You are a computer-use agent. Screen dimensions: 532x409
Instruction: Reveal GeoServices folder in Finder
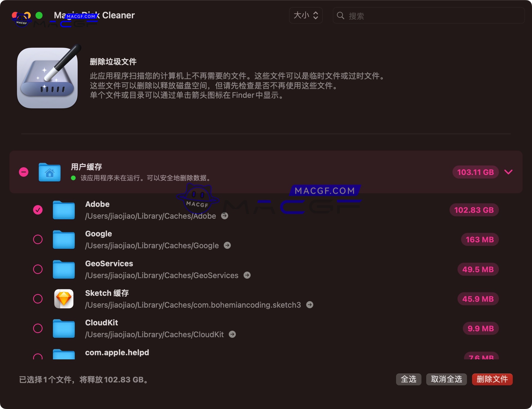click(247, 275)
